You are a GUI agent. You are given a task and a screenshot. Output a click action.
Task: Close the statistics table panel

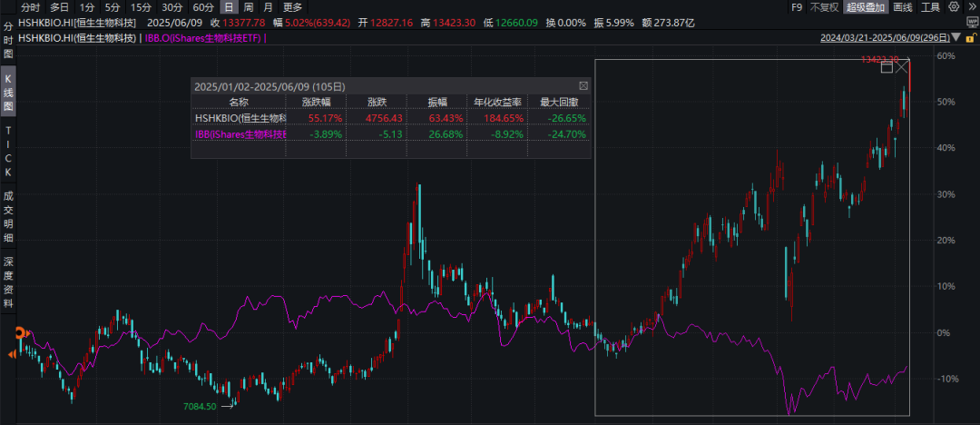(x=583, y=85)
